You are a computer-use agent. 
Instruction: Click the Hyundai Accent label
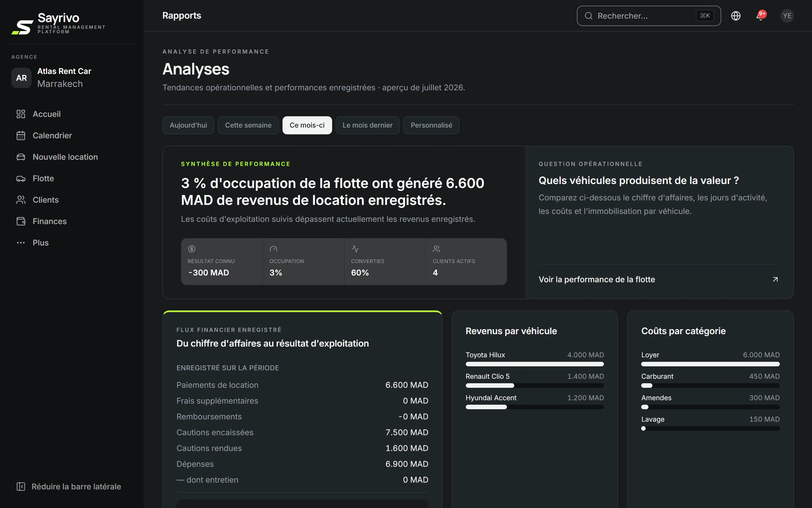click(491, 398)
